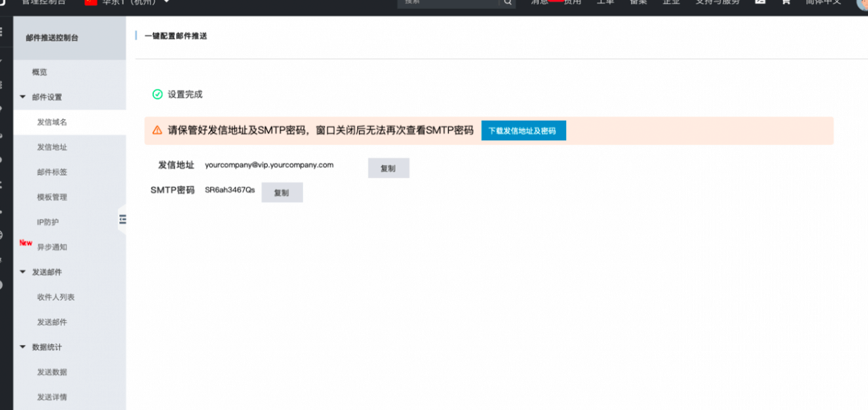Collapse the sidebar using the collapse toggle

point(123,220)
